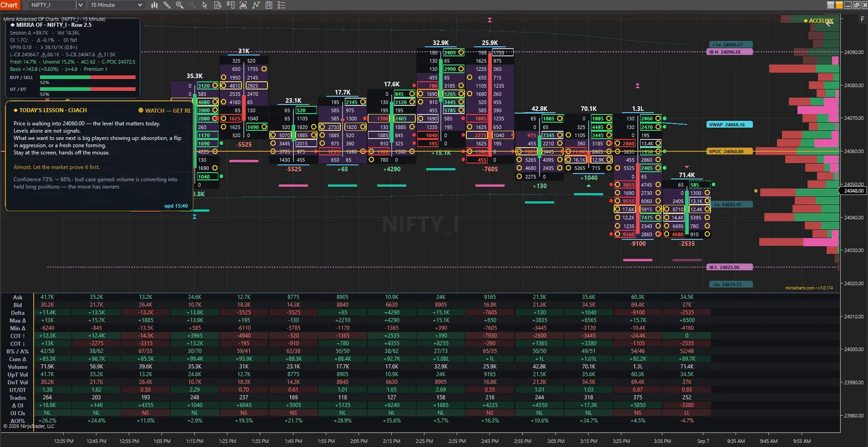Click the VPOC 24060.00 price label
Screen dimensions: 868x447
(x=730, y=152)
